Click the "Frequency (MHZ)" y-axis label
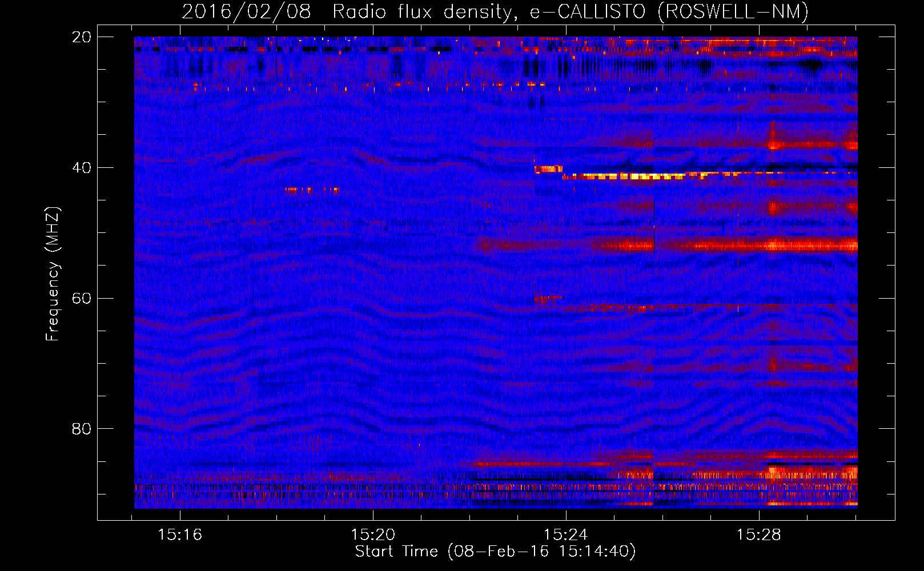 click(52, 274)
